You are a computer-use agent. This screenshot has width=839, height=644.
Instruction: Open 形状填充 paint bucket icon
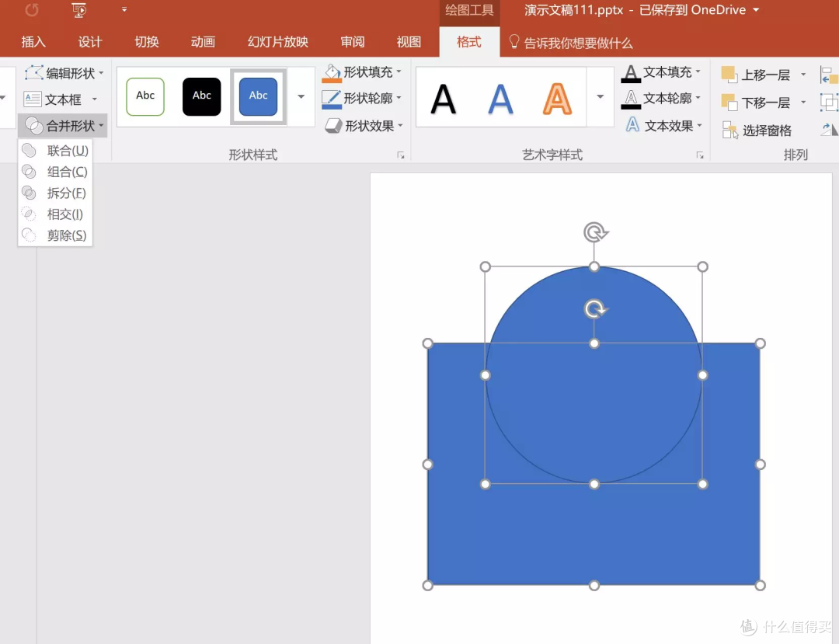332,73
